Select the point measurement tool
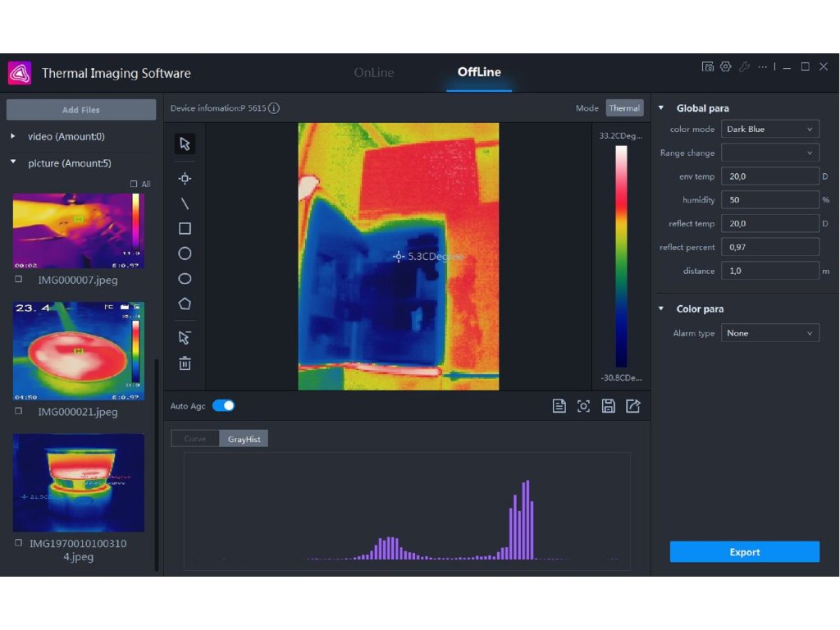The width and height of the screenshot is (840, 630). [185, 178]
